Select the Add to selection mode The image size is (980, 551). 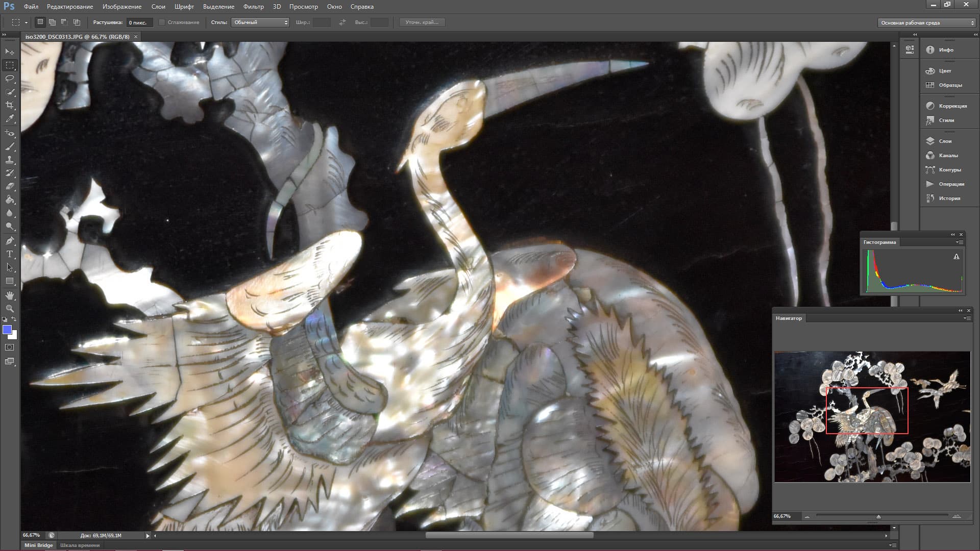click(52, 22)
